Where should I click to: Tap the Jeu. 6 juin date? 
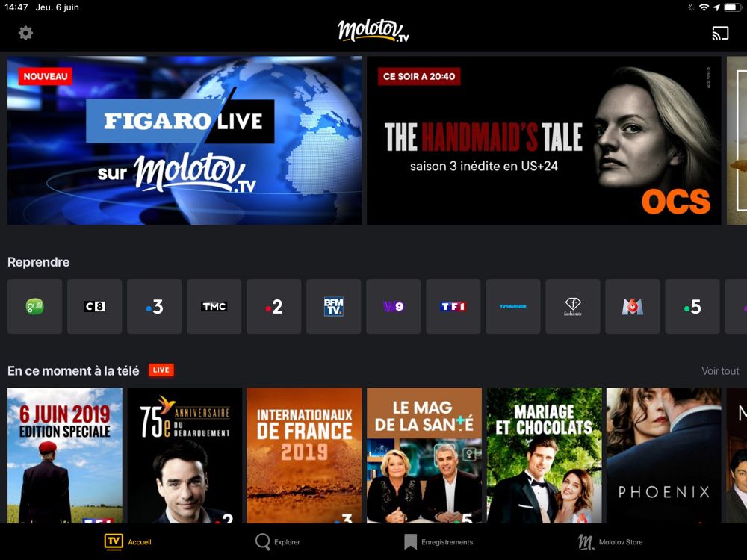click(58, 7)
